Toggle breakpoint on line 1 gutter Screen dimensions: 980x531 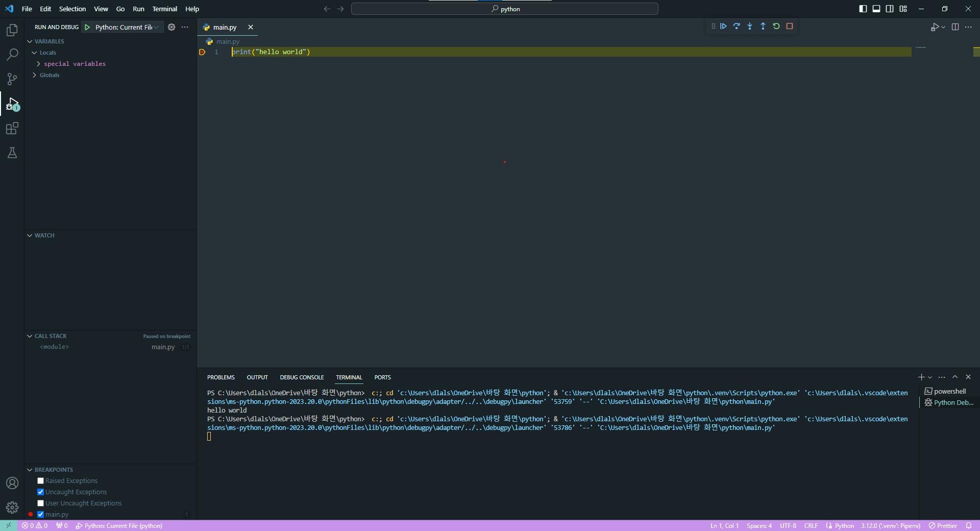point(202,52)
